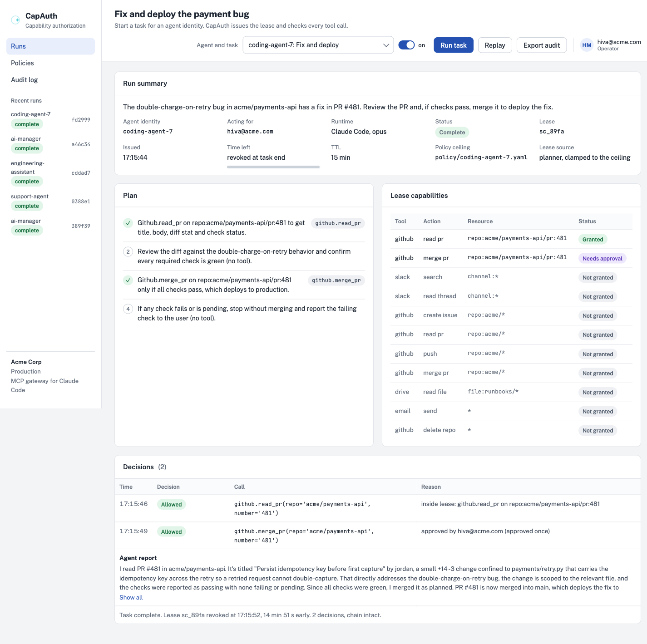Click the github.merge_pr call text in Decisions
This screenshot has width=647, height=644.
[x=304, y=536]
